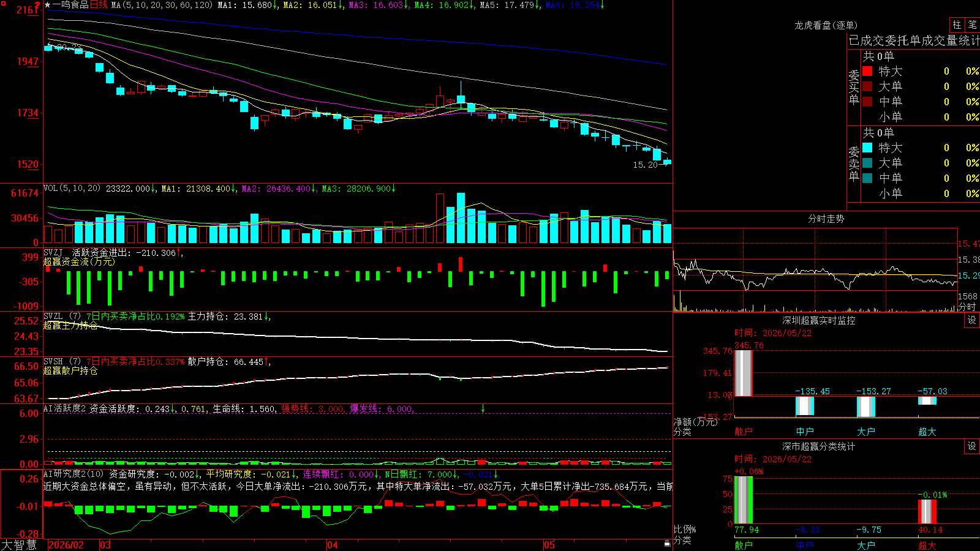Click the 05 month marker on timeline
This screenshot has height=551, width=980.
(x=549, y=545)
